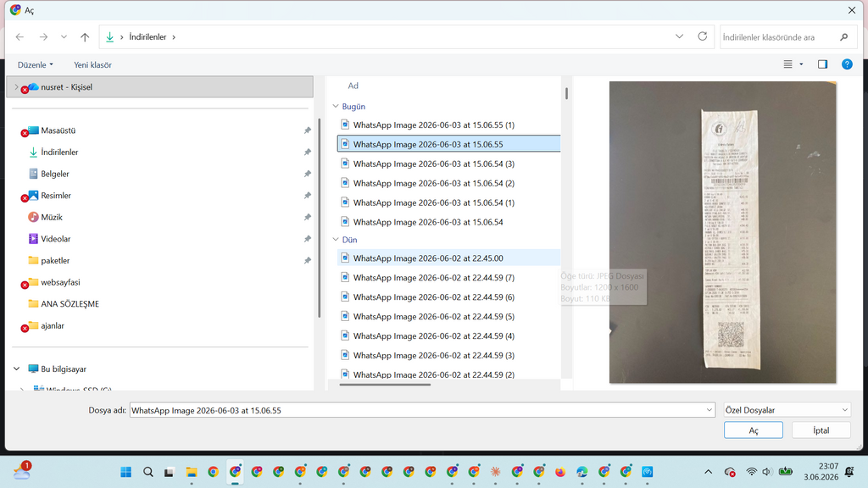Refresh the İndirilenler folder view

[x=703, y=36]
